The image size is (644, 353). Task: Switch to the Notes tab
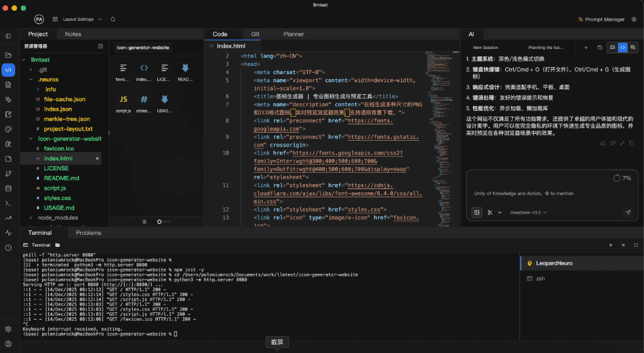coord(73,34)
